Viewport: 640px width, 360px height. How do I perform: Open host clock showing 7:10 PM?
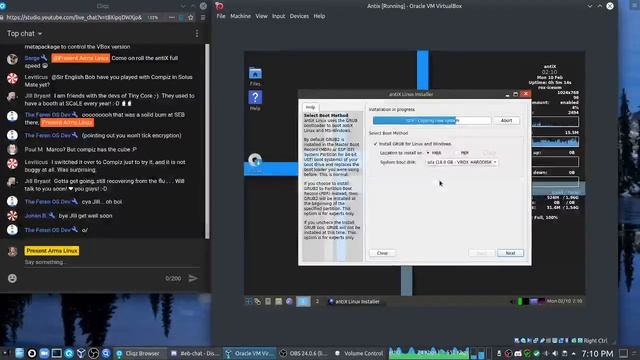[x=597, y=353]
